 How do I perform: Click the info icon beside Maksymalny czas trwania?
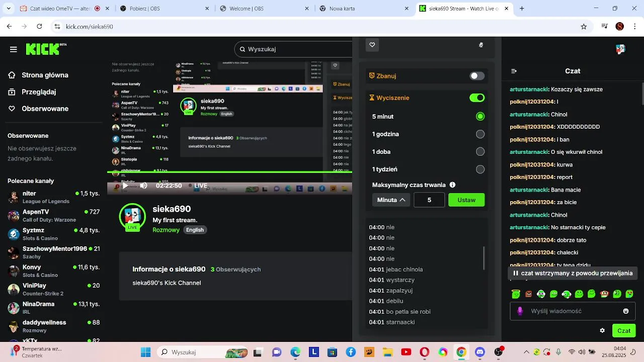[452, 185]
